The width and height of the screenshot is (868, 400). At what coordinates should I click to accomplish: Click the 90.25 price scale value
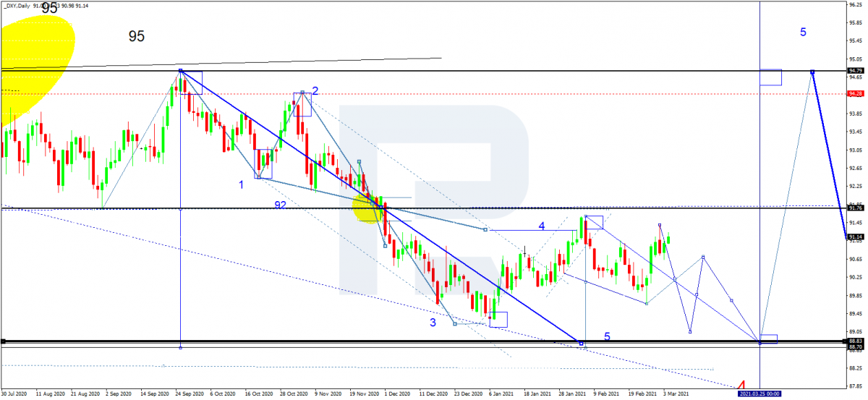click(855, 277)
